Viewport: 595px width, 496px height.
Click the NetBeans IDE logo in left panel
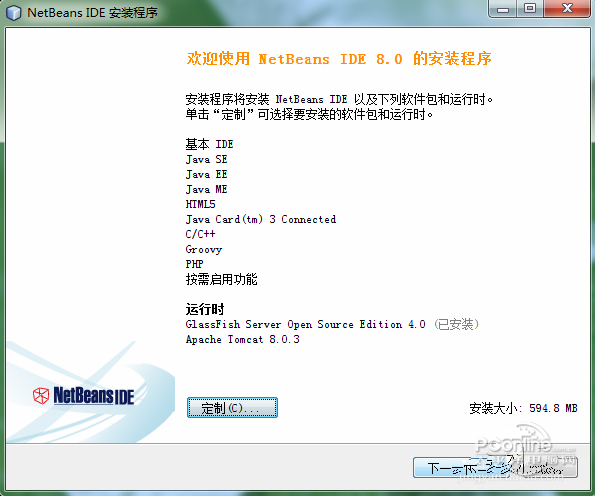click(83, 395)
